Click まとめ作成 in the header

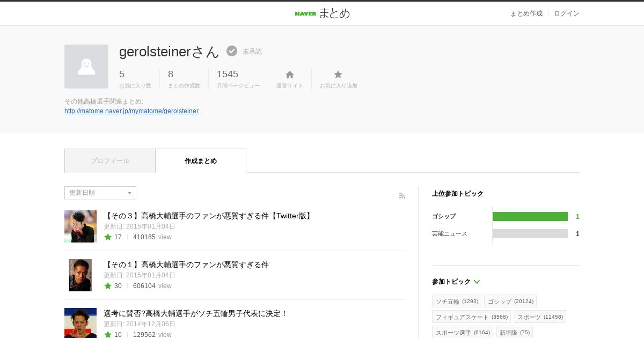(526, 13)
